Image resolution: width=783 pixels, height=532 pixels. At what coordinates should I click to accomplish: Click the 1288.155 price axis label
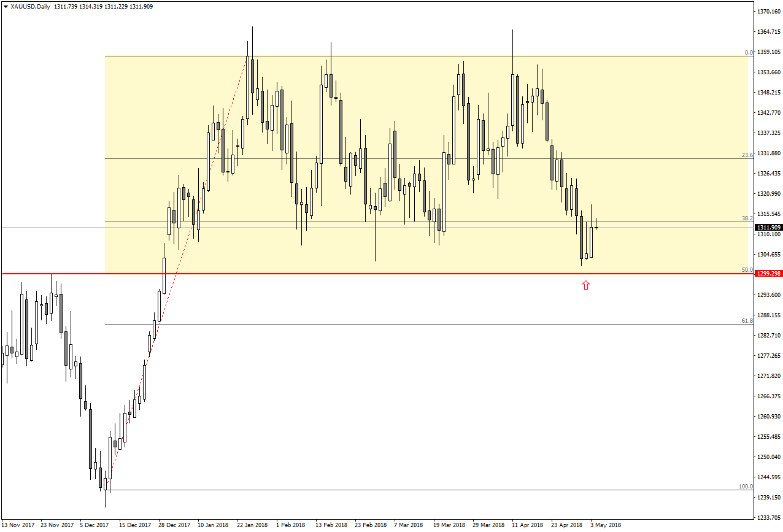point(769,315)
